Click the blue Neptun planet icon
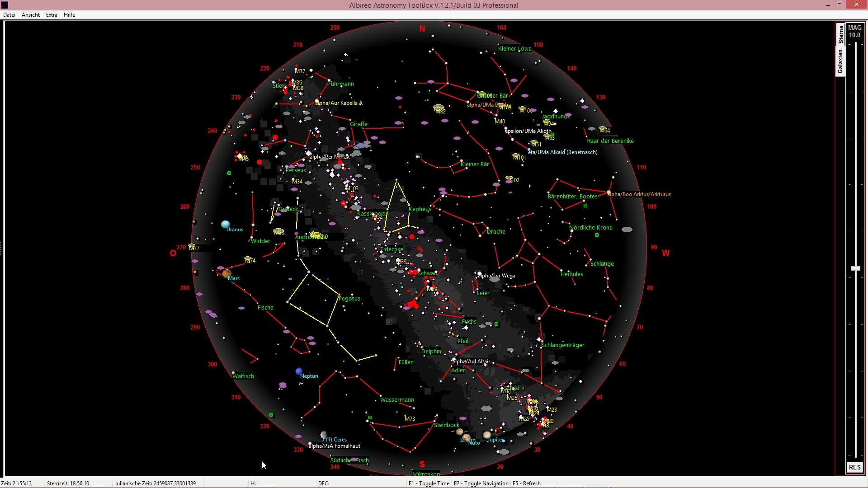 299,371
